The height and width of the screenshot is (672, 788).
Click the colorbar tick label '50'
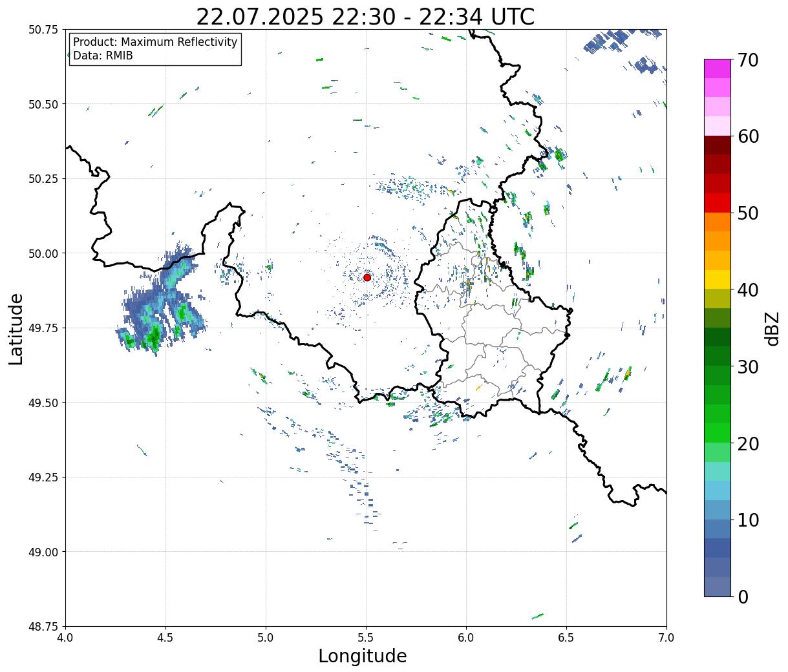tap(747, 213)
